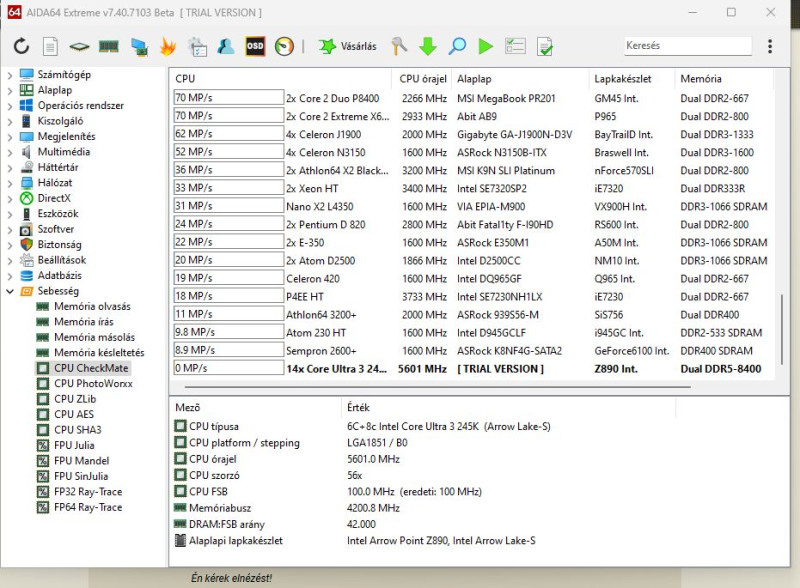Start benchmark with green play icon
Screen dimensions: 800x588
(x=486, y=46)
